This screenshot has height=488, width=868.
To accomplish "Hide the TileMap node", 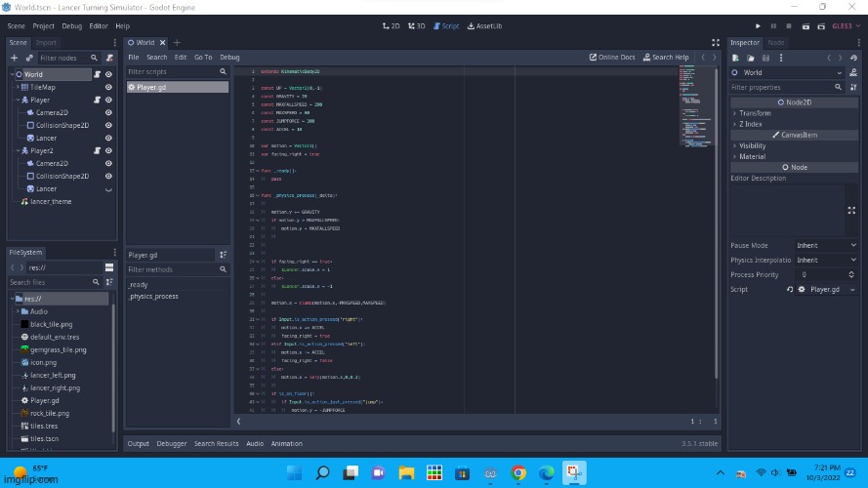I will pos(108,87).
